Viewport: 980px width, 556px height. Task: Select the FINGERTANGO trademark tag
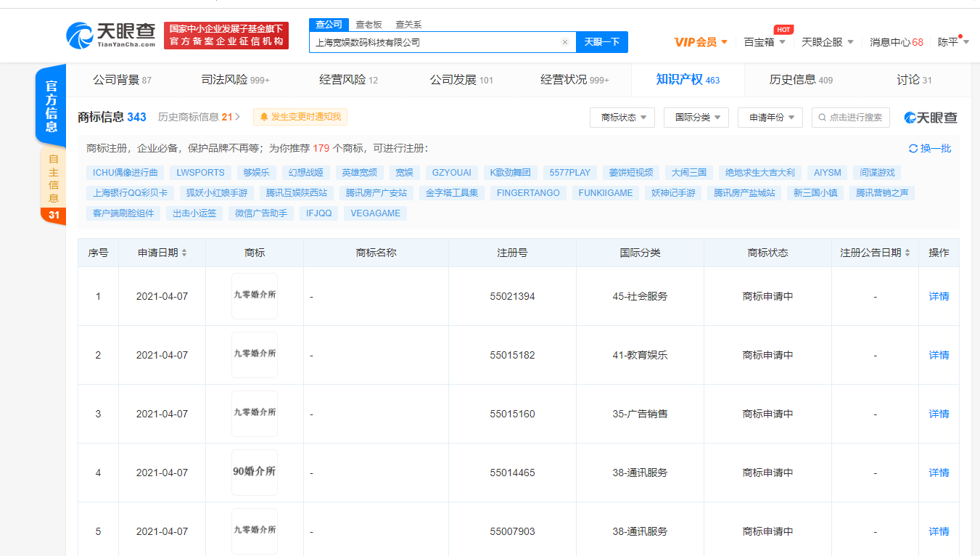coord(528,193)
